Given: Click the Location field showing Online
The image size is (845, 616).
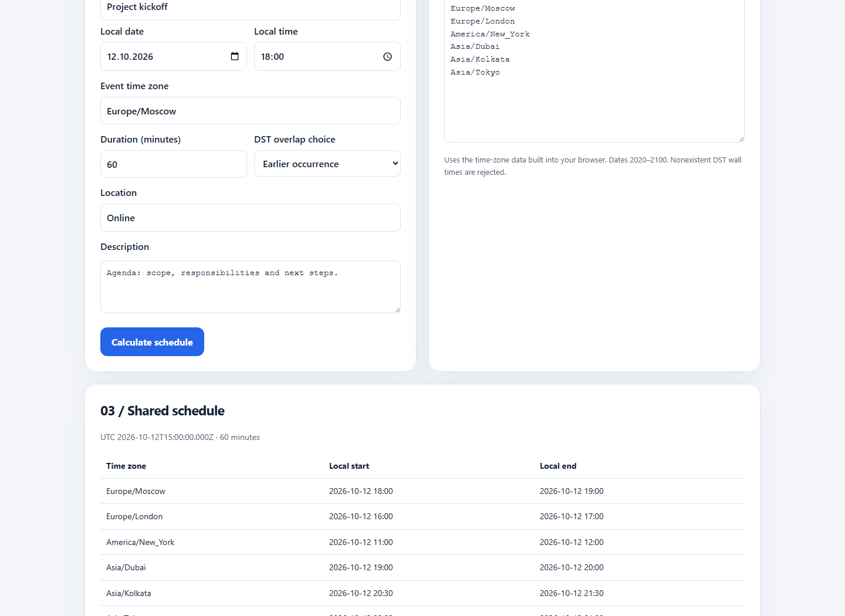Looking at the screenshot, I should click(x=251, y=218).
